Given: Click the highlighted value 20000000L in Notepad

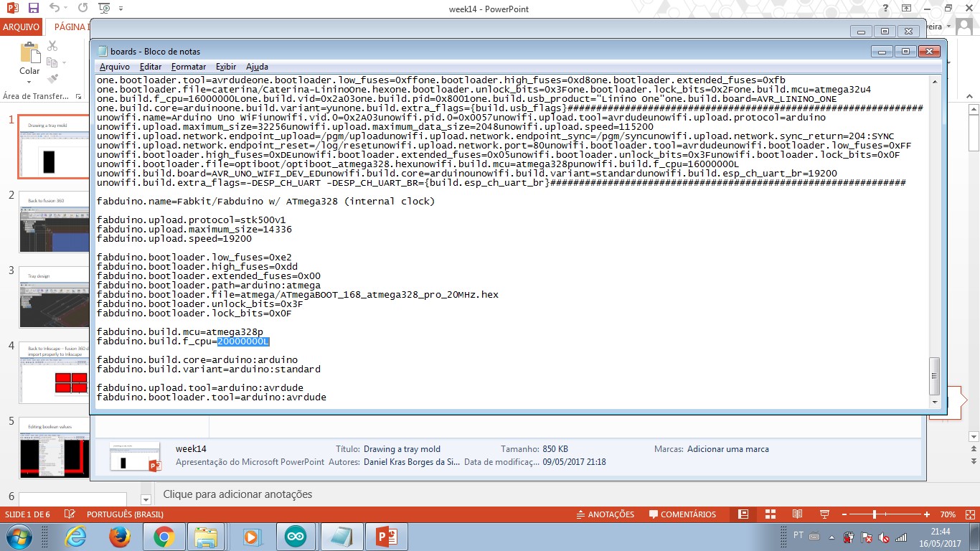Looking at the screenshot, I should [243, 342].
